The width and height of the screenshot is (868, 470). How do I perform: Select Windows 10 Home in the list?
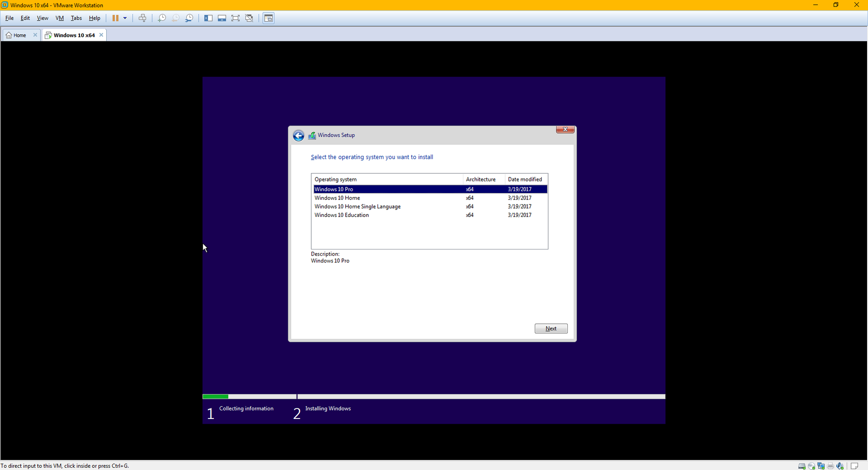430,198
